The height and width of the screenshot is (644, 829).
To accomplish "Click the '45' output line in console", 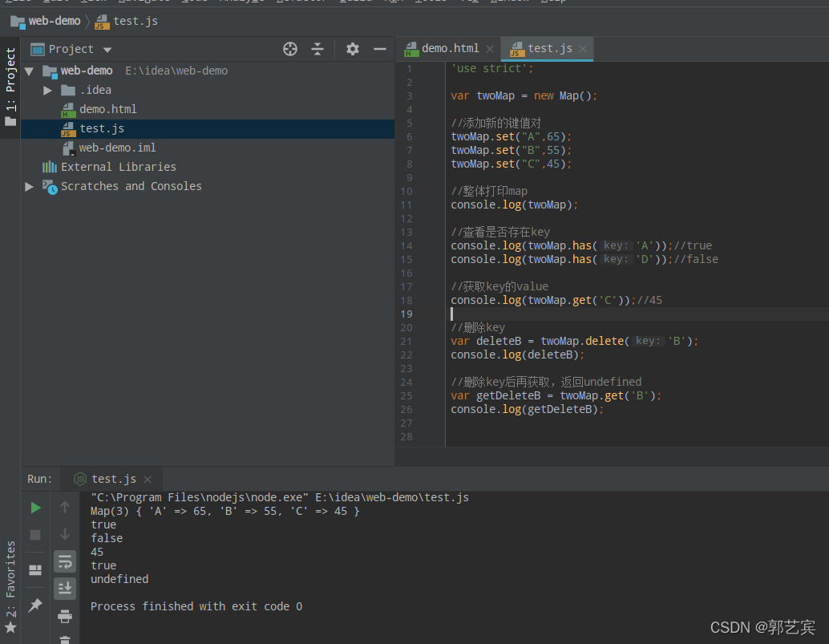I will (x=97, y=553).
